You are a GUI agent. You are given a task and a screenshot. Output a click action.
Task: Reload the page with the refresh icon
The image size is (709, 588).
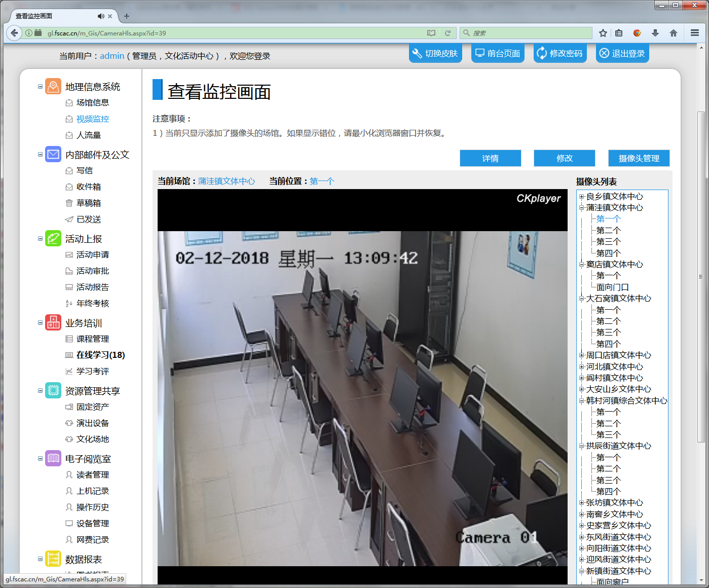[x=447, y=33]
